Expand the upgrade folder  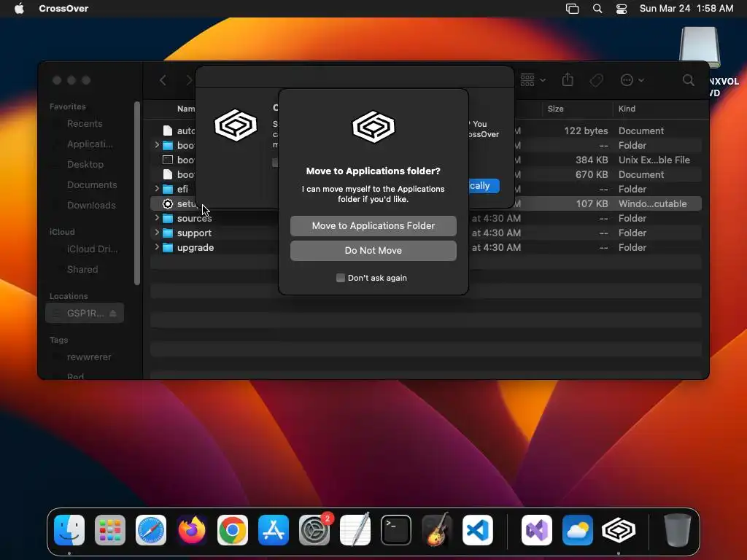157,247
